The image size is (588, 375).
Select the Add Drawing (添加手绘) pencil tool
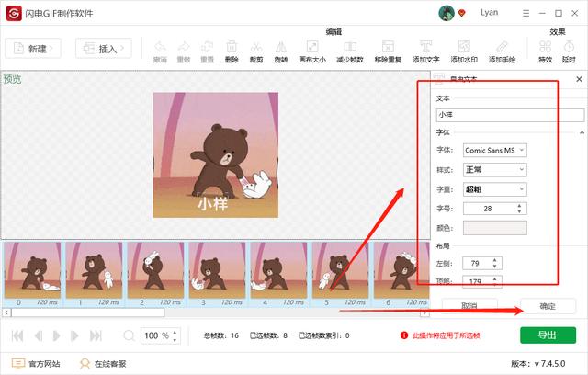click(x=502, y=47)
